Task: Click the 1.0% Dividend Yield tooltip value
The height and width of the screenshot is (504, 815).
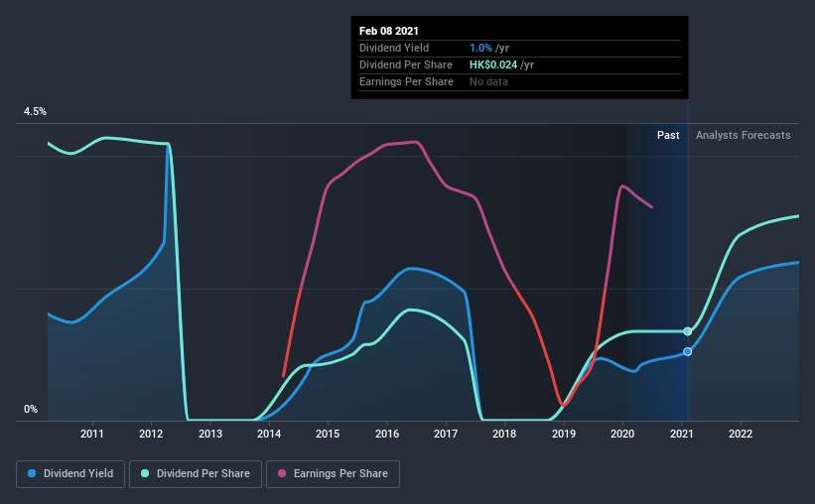Action: click(x=480, y=48)
